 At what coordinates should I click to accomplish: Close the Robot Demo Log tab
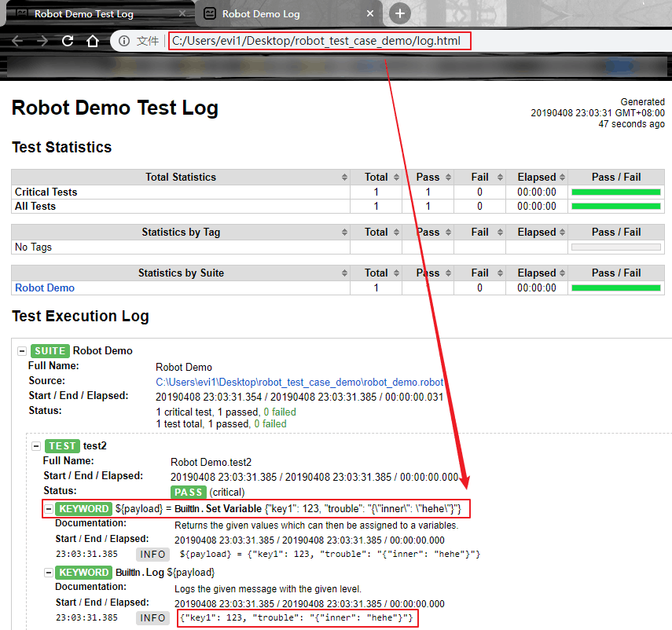370,13
